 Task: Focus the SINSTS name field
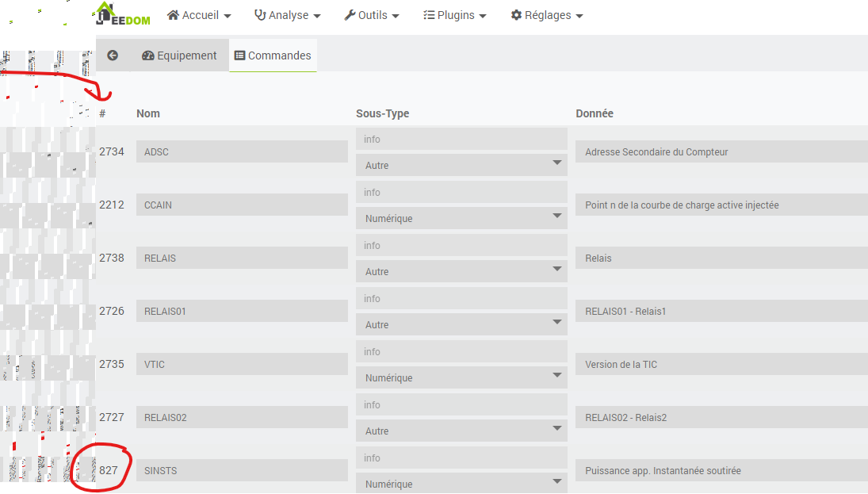coord(242,470)
